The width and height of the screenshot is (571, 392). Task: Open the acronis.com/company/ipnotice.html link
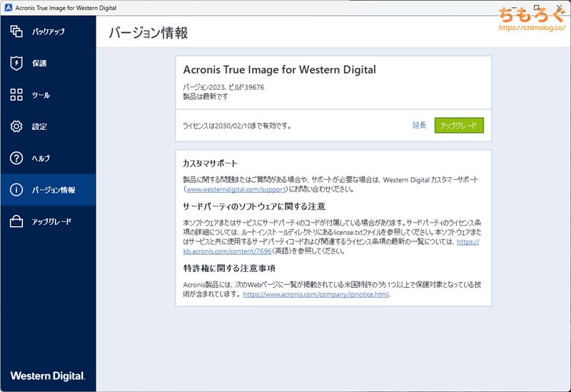(315, 294)
